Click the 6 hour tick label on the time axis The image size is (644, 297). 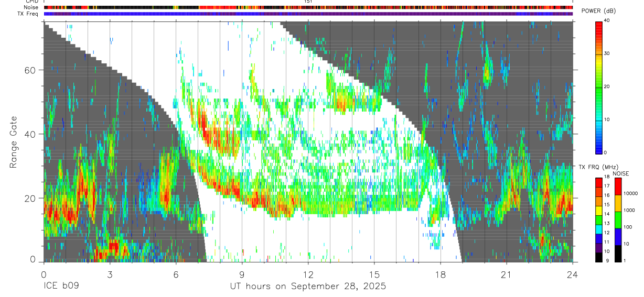point(176,274)
